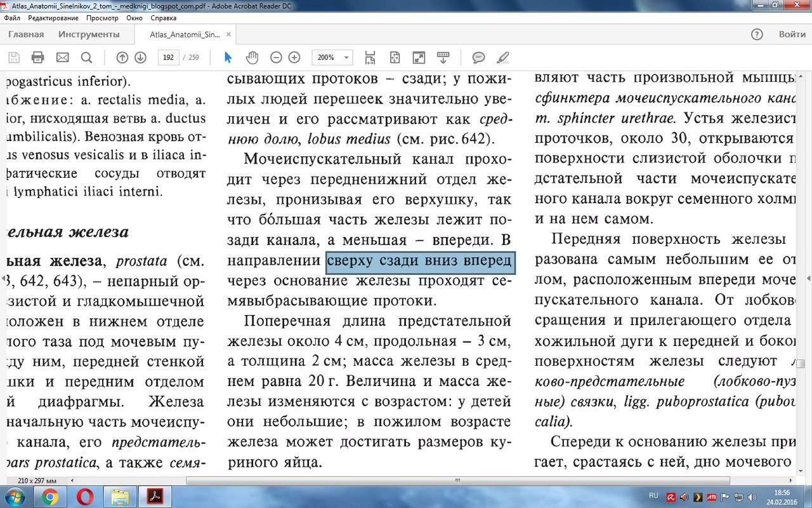Open the Редактирование menu
The height and width of the screenshot is (508, 812).
coord(53,18)
